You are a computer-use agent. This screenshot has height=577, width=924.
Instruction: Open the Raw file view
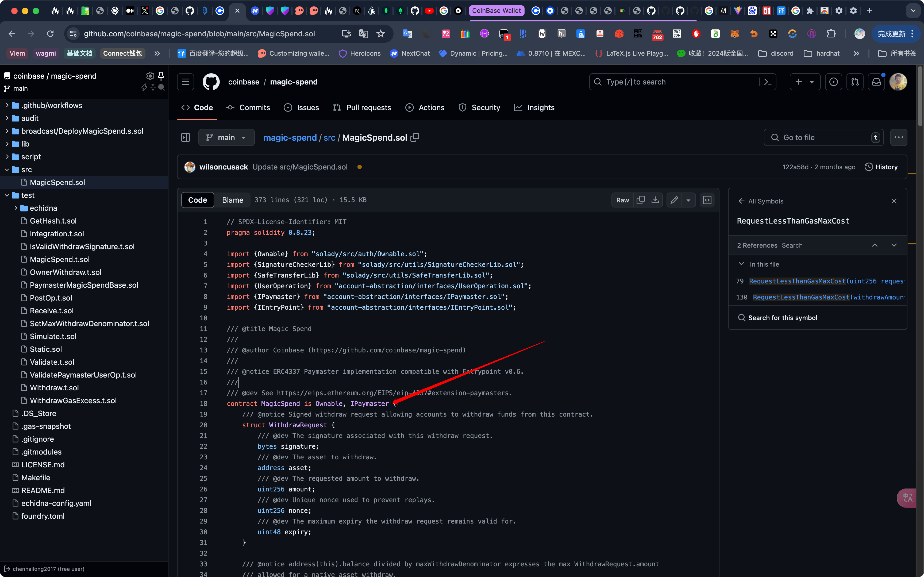coord(622,200)
